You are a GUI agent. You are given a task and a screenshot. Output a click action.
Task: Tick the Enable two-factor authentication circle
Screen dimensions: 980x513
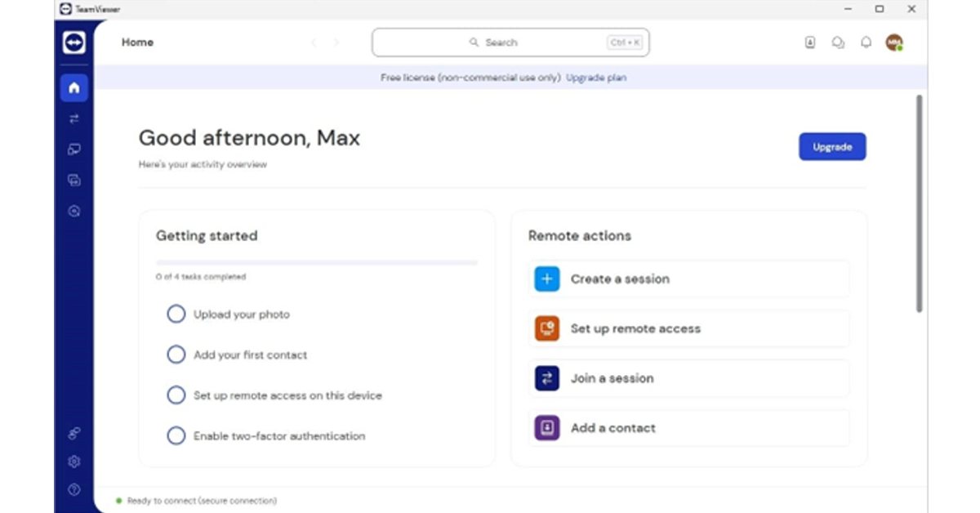point(176,436)
